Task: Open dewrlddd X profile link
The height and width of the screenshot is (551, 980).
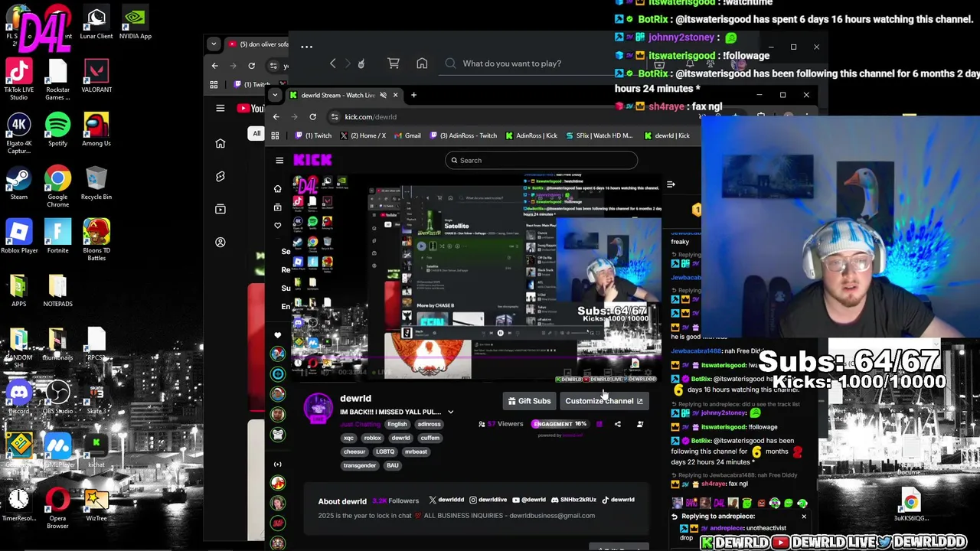Action: tap(446, 500)
